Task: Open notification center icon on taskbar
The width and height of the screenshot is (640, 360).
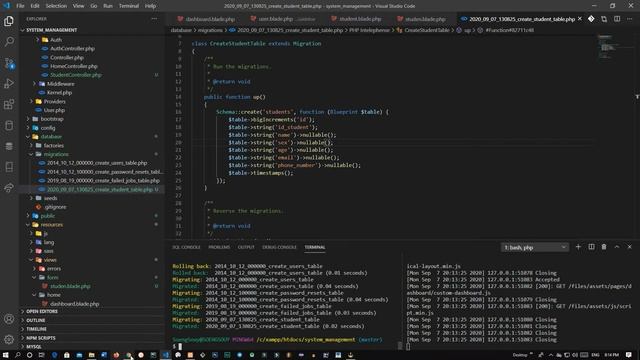Action: click(x=629, y=355)
